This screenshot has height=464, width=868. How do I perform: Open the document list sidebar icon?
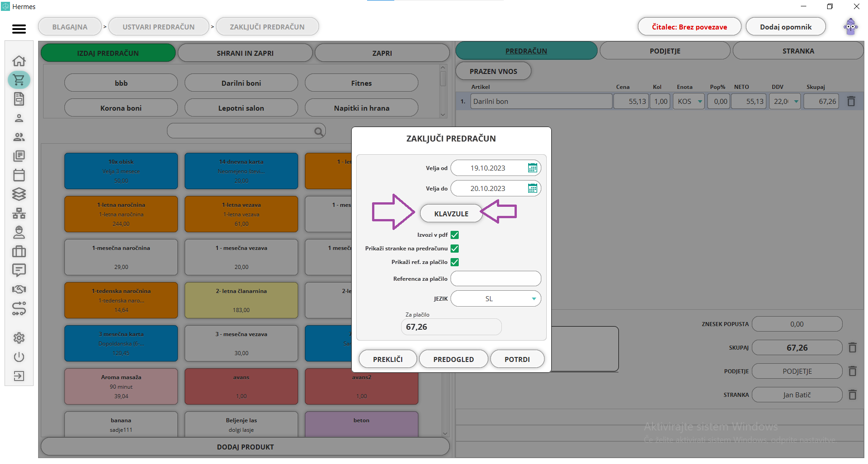19,99
